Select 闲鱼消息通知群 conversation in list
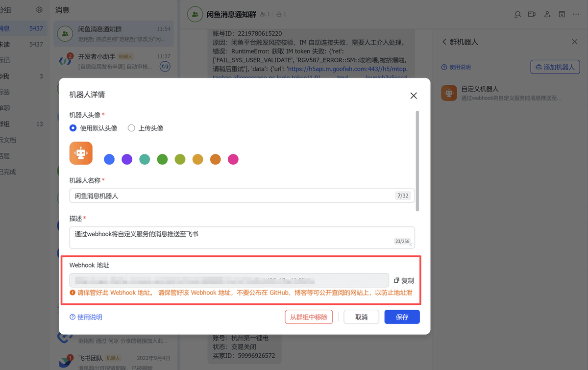This screenshot has width=588, height=370. [114, 34]
